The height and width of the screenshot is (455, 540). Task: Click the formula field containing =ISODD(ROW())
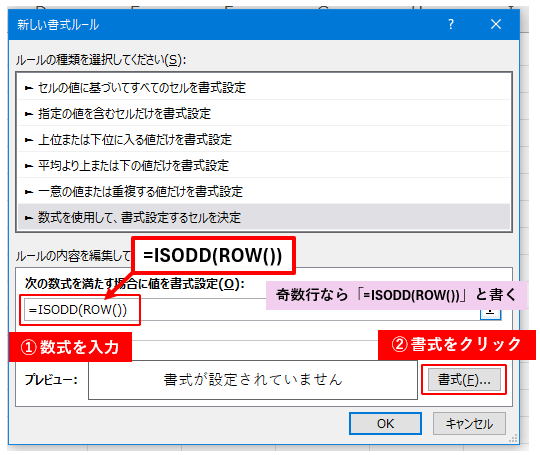[252, 310]
